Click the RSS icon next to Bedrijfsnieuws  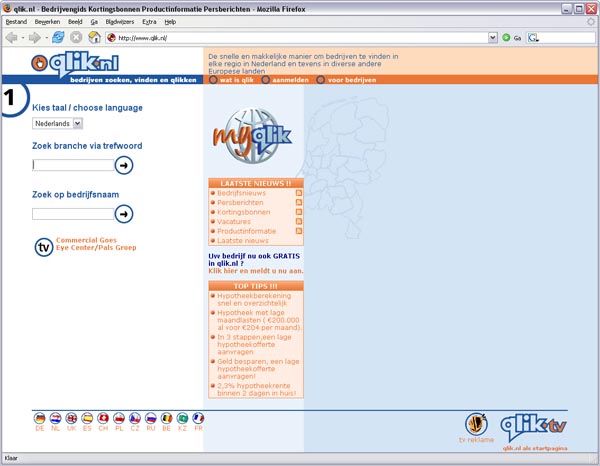tap(298, 191)
